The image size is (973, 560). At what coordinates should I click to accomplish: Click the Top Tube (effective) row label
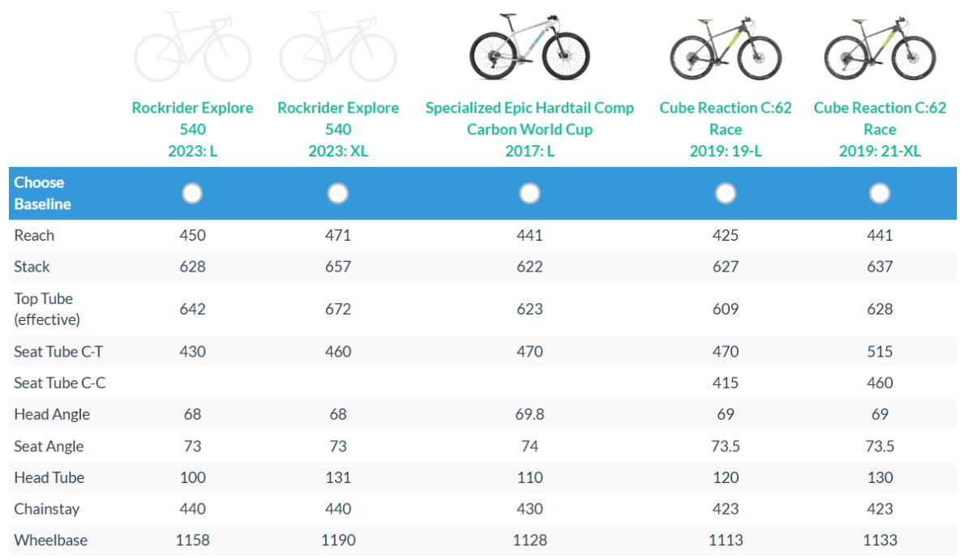pos(47,309)
